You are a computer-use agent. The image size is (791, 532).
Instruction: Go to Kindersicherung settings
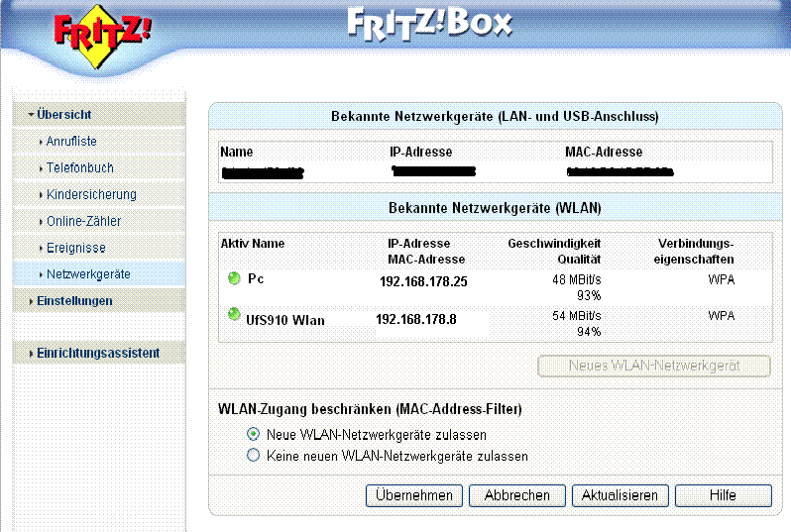[x=91, y=194]
